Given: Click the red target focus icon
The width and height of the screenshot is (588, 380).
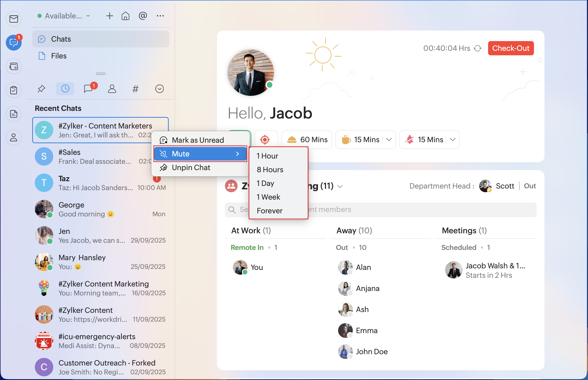Looking at the screenshot, I should [x=265, y=140].
